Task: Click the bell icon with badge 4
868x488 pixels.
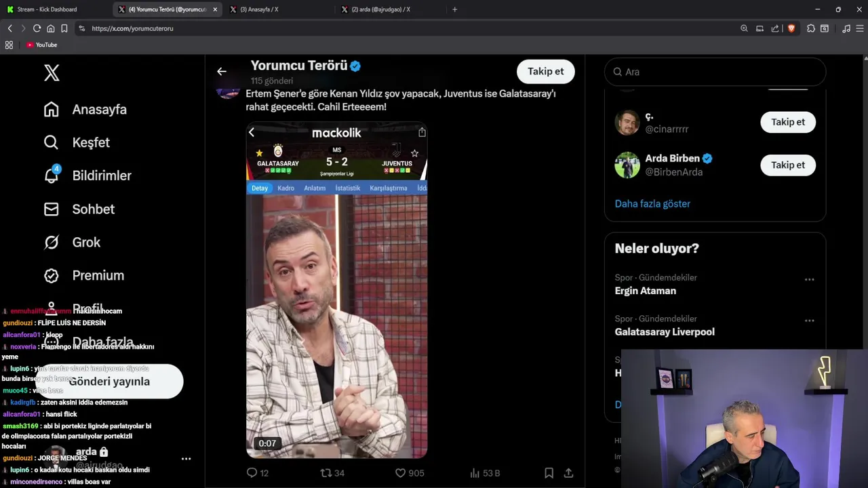Action: point(52,175)
